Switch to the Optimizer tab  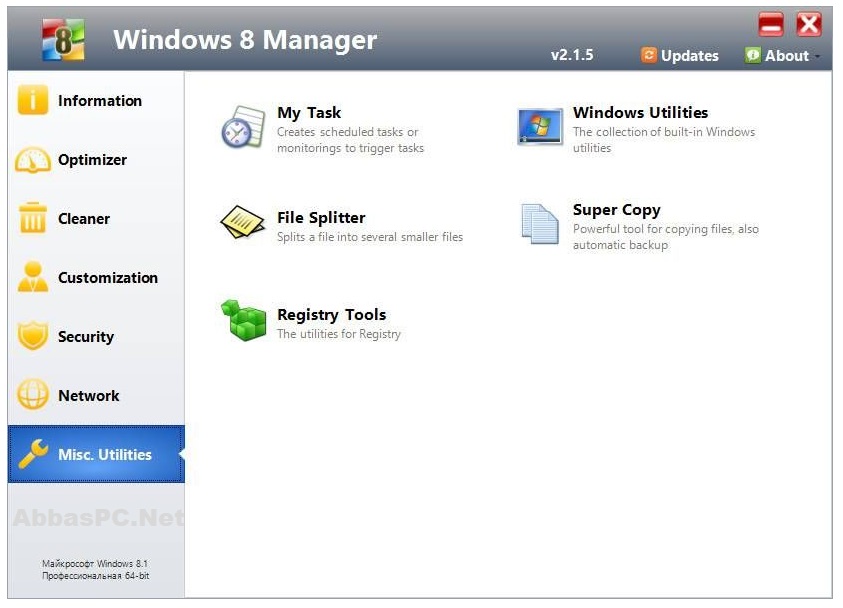pos(96,160)
